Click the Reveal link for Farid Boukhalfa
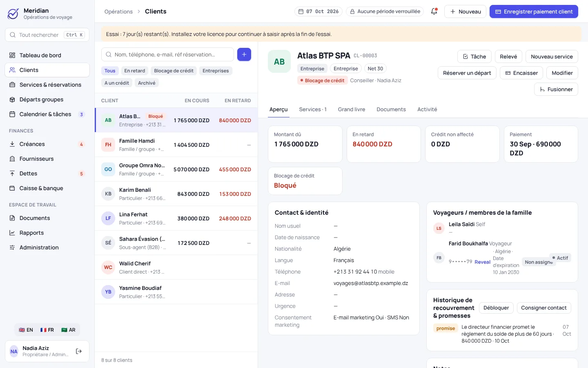This screenshot has height=368, width=588. (x=482, y=262)
